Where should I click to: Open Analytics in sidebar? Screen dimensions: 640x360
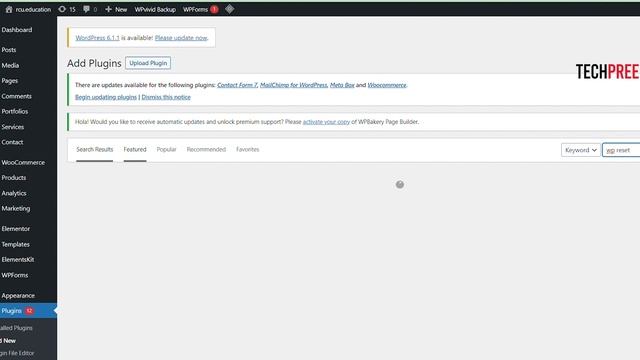[x=14, y=193]
